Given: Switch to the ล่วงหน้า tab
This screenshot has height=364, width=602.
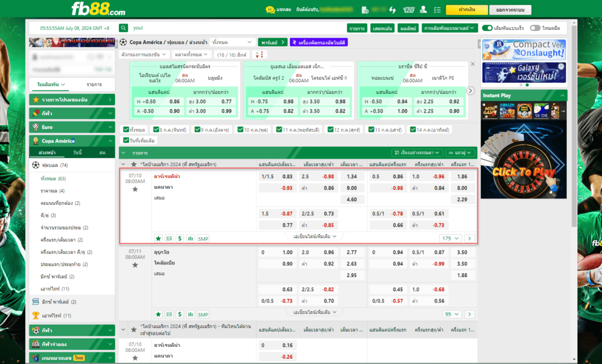Looking at the screenshot, I should (x=47, y=153).
